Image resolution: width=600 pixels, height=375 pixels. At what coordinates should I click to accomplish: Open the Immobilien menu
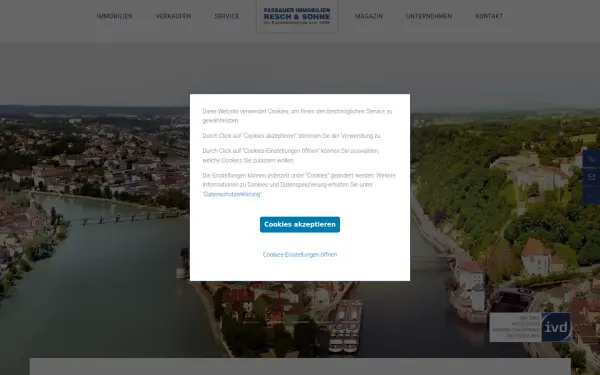pos(114,16)
